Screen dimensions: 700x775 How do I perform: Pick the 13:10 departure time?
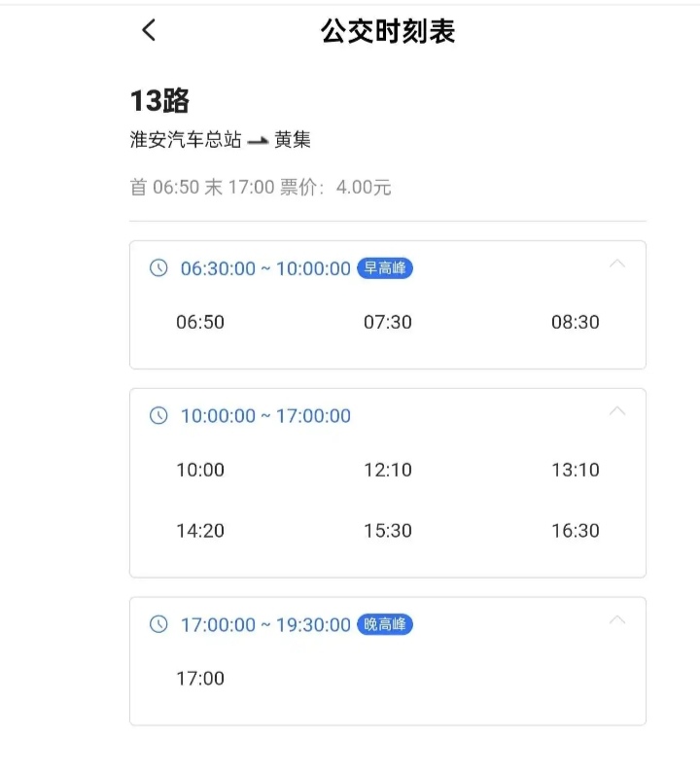pyautogui.click(x=576, y=470)
